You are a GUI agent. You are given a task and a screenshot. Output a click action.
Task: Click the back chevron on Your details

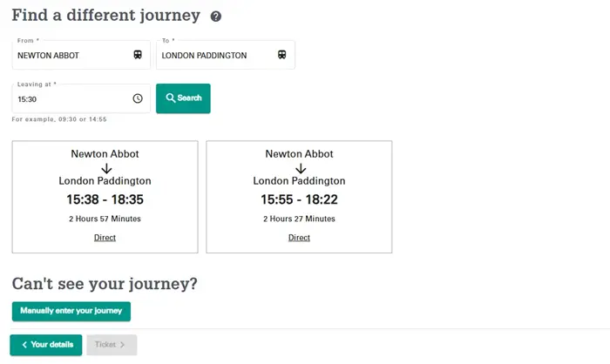24,345
